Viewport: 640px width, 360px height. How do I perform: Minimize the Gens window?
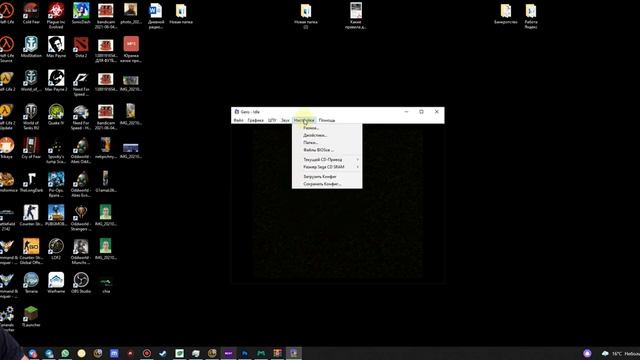click(406, 111)
